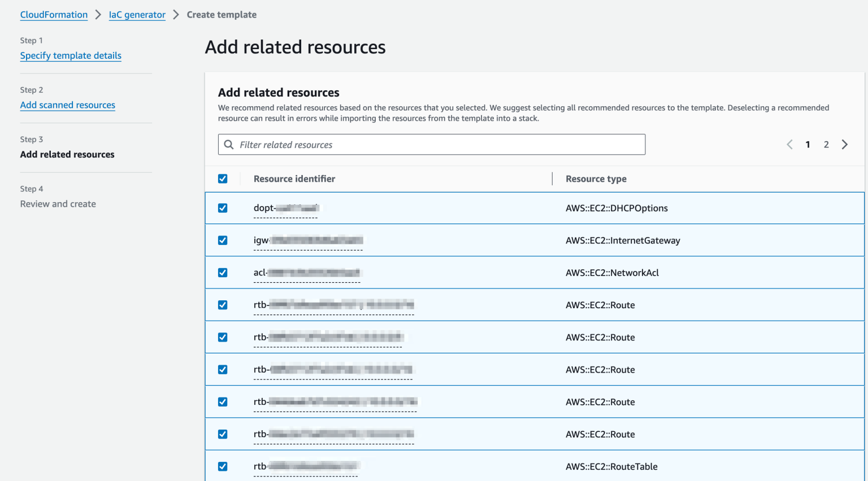Viewport: 868px width, 481px height.
Task: Open the Add scanned resources step
Action: pos(67,105)
